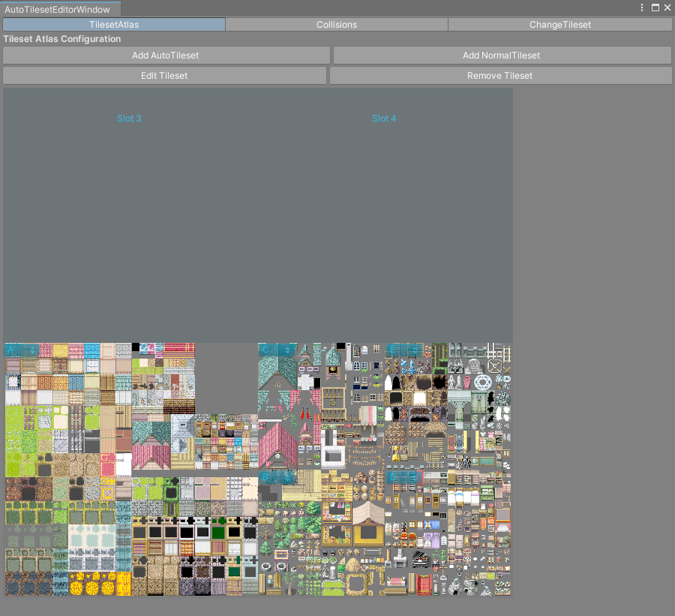Pick the grand piano tile
This screenshot has width=675, height=616.
point(420,559)
